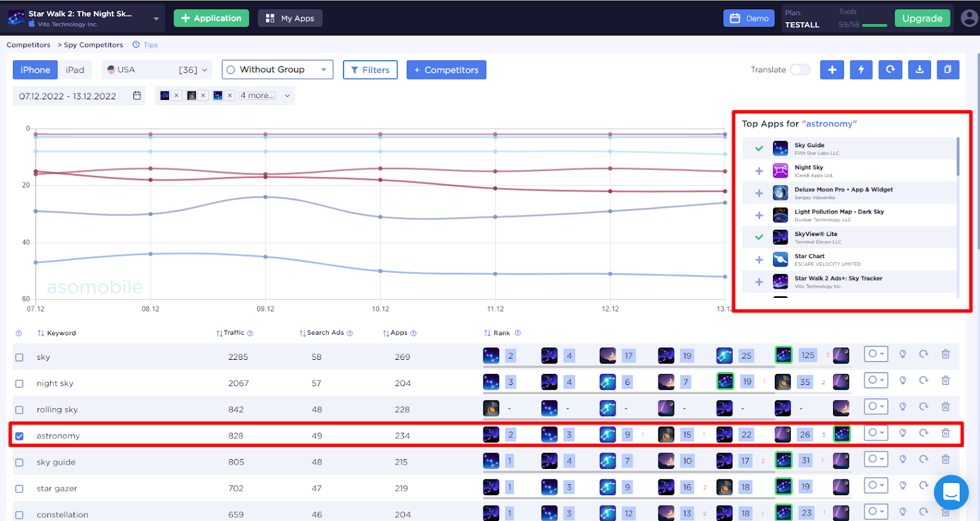Add Deluxe Moon Pro app to competitors

point(759,193)
